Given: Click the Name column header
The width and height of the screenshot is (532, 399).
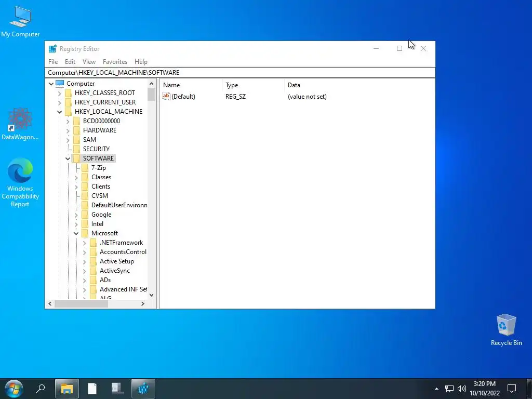Looking at the screenshot, I should pos(191,85).
